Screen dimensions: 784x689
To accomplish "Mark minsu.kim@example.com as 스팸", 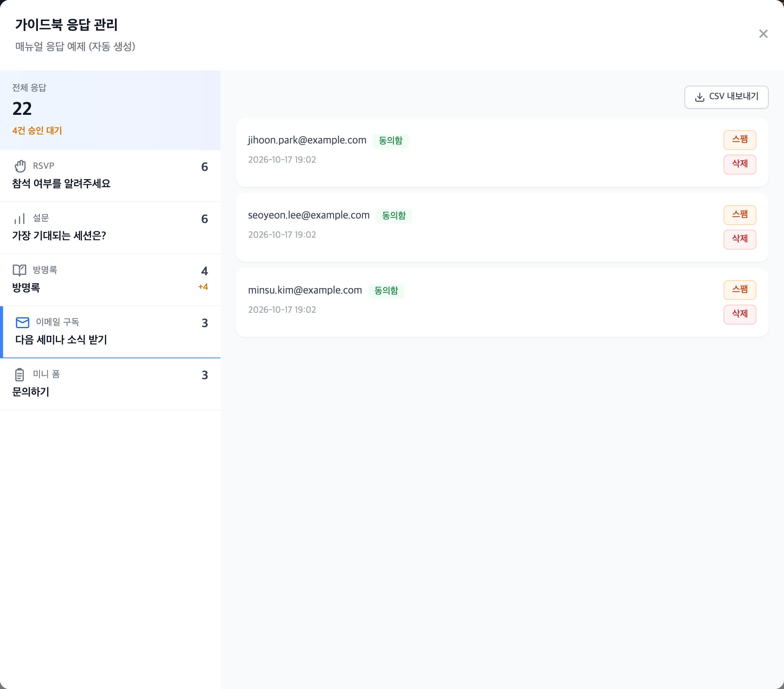I will pyautogui.click(x=740, y=290).
